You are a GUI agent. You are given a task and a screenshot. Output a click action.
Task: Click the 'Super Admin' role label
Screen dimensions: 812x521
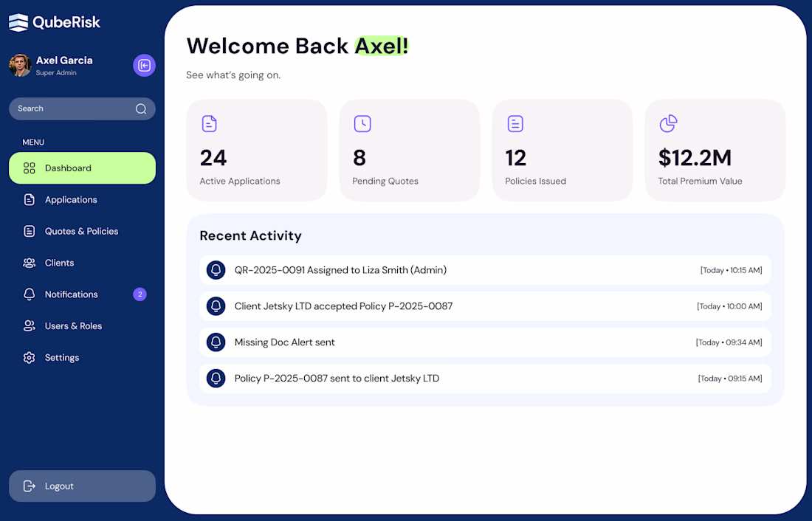[x=56, y=73]
